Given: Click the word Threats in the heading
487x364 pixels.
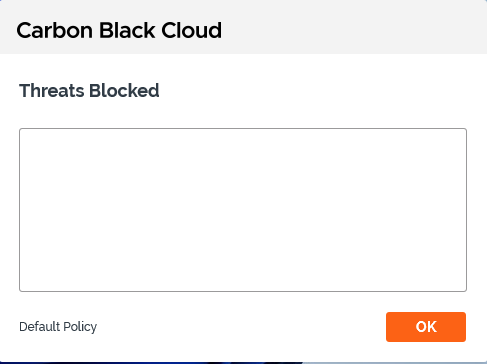Looking at the screenshot, I should (x=52, y=91).
